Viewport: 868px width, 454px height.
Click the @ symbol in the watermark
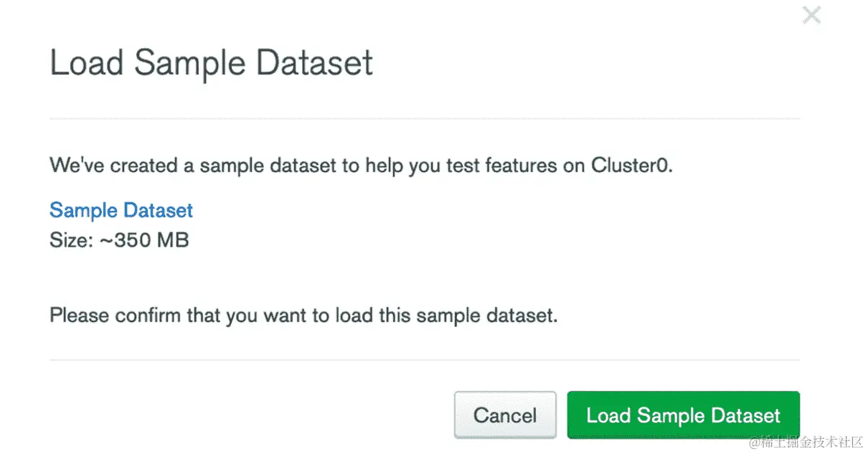(x=755, y=441)
